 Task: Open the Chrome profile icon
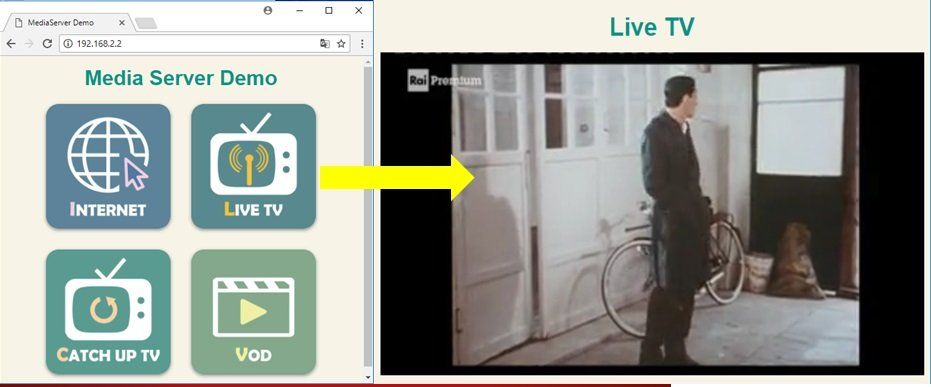pyautogui.click(x=268, y=10)
